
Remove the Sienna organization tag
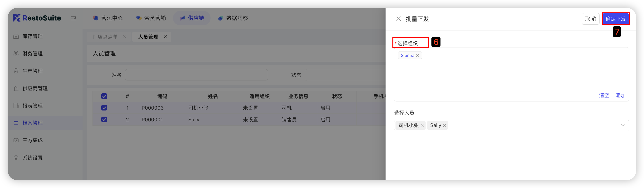[x=417, y=56]
